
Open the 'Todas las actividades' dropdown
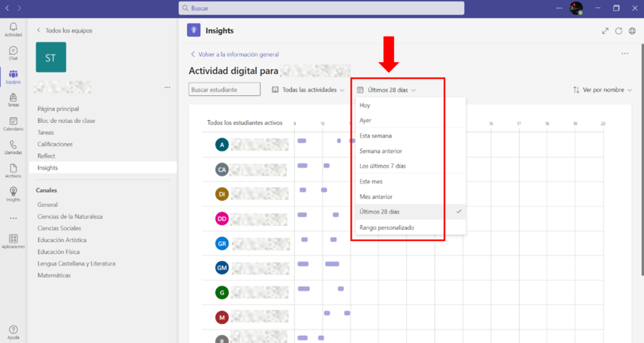coord(308,90)
